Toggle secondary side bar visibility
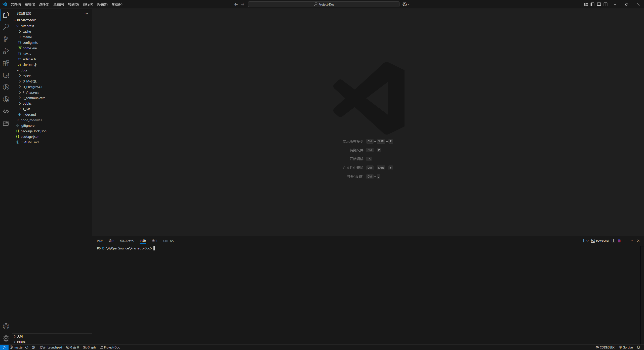The height and width of the screenshot is (350, 644). pyautogui.click(x=606, y=4)
